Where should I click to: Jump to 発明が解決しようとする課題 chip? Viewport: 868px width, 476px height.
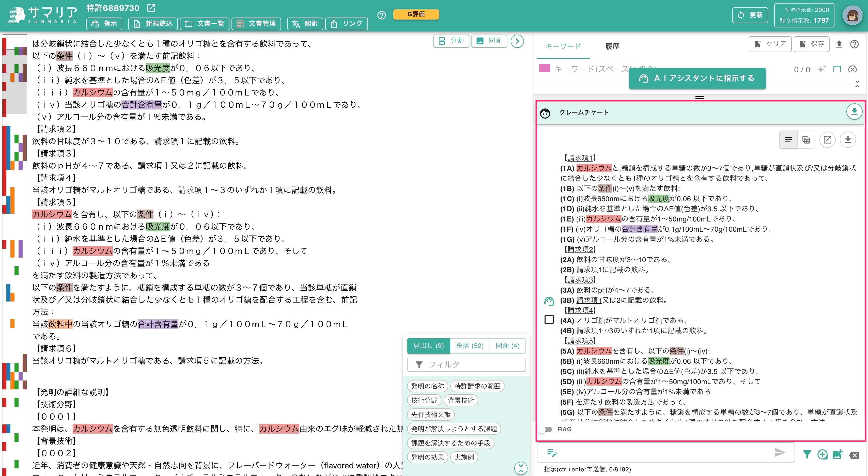(454, 429)
